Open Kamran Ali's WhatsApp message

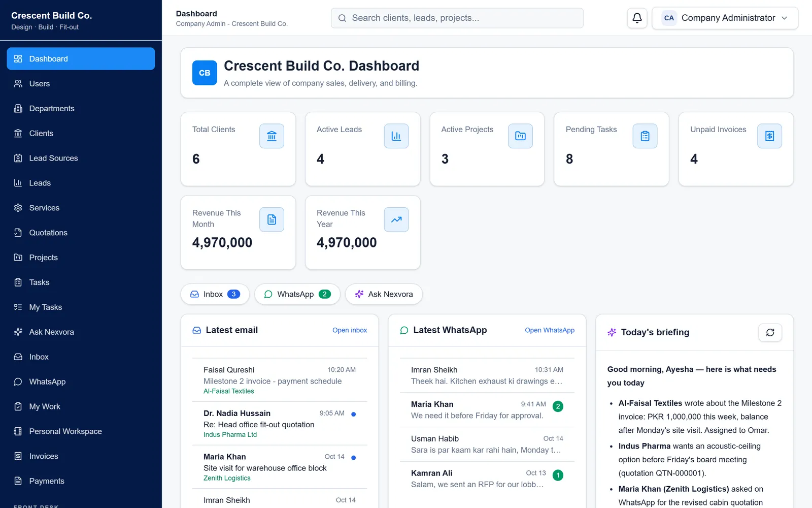487,479
